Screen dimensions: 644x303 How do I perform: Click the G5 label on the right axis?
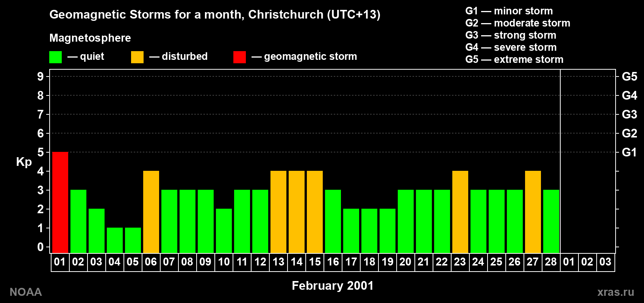(630, 77)
